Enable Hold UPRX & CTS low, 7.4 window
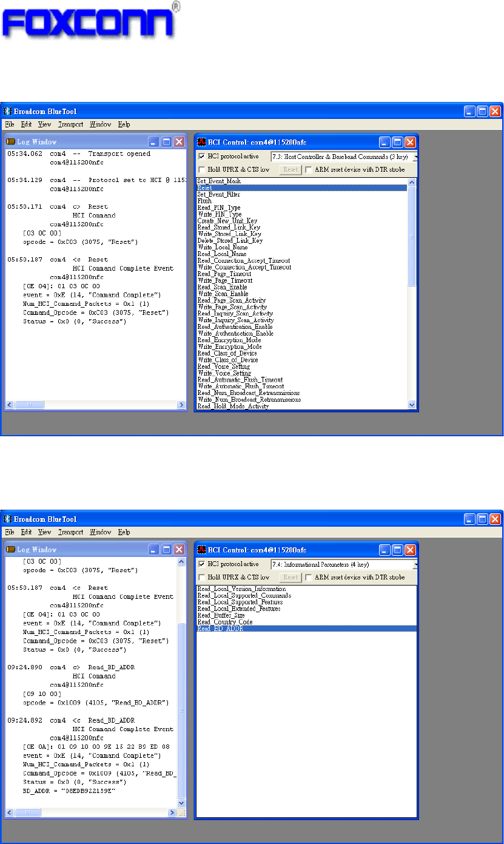Screen dimensions: 504x844 click(x=202, y=578)
